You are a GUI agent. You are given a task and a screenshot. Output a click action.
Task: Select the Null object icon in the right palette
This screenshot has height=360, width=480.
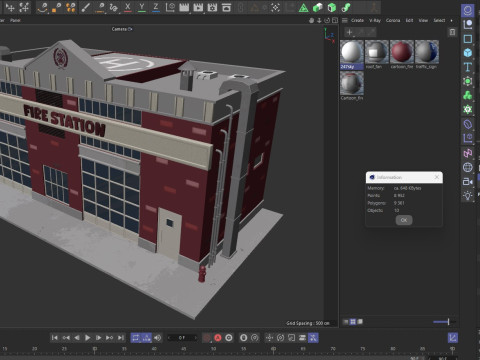pyautogui.click(x=468, y=10)
